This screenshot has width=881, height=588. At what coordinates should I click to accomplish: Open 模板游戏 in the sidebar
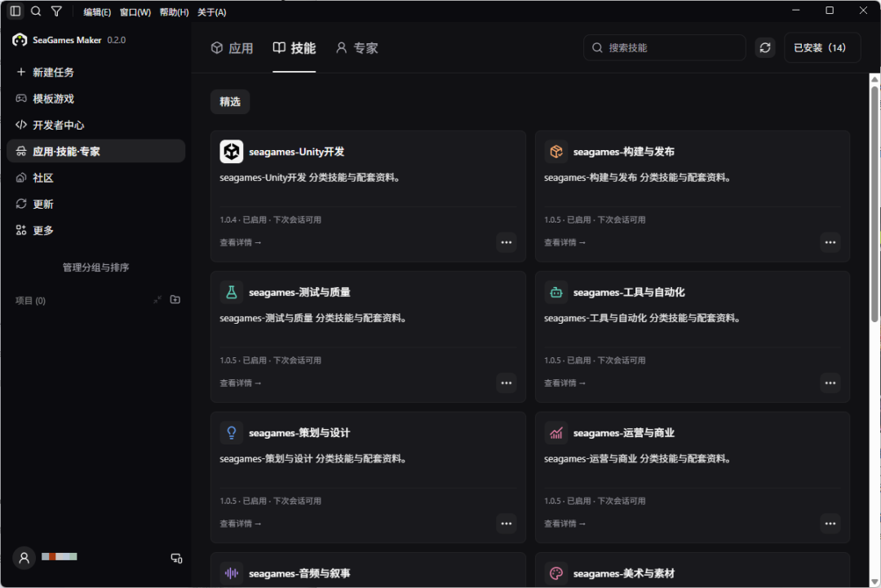point(95,99)
